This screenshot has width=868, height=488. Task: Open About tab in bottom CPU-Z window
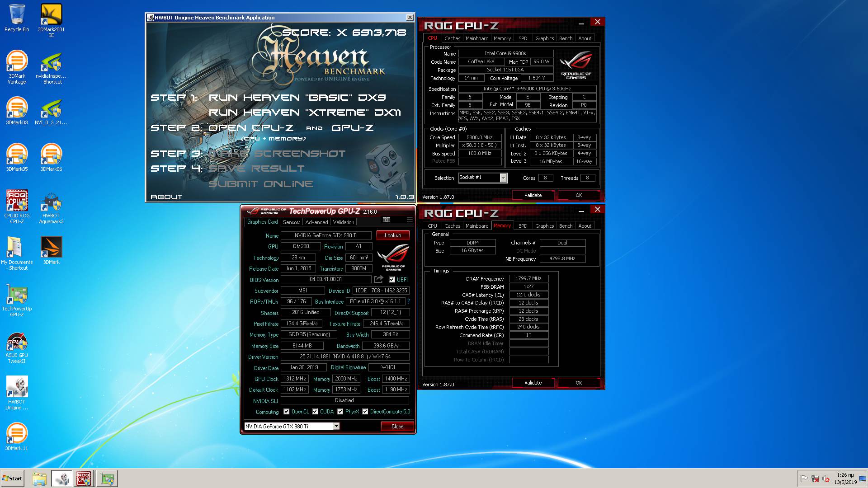coord(585,226)
